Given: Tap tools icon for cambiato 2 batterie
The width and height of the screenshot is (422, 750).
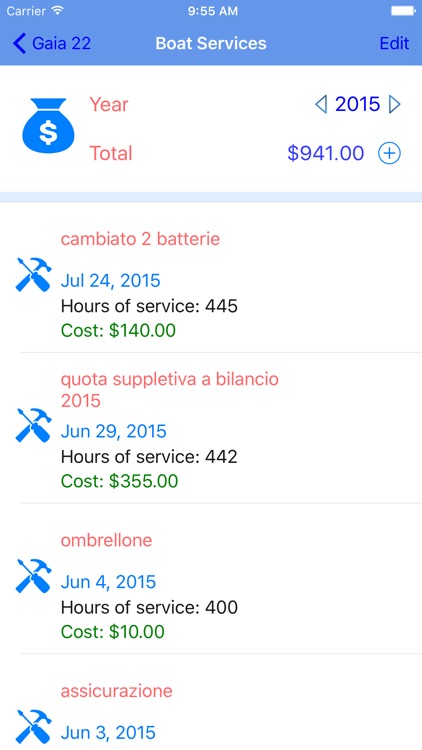Looking at the screenshot, I should coord(33,275).
